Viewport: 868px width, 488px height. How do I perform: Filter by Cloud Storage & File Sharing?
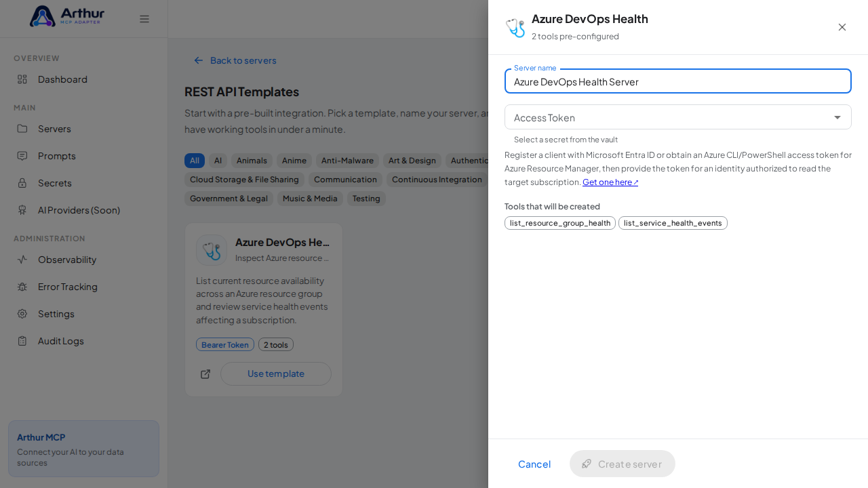(x=244, y=180)
